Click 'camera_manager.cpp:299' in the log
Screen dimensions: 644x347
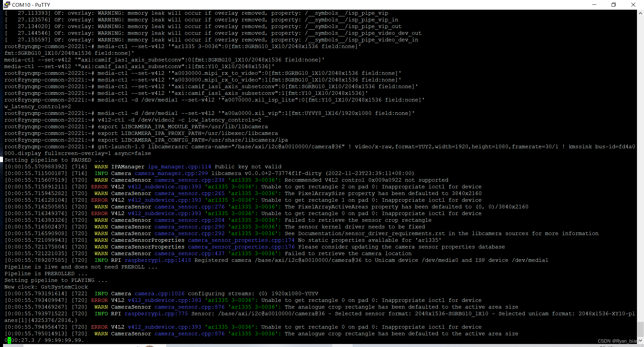[x=171, y=173]
